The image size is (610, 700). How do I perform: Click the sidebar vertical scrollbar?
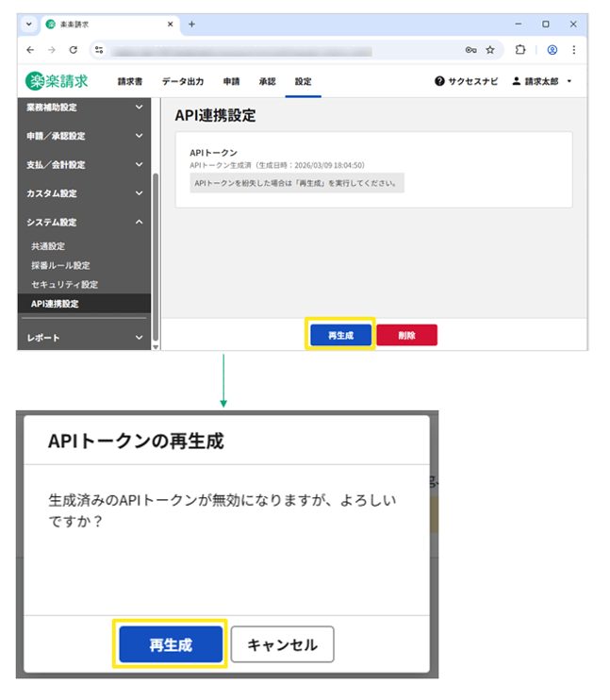tap(156, 257)
